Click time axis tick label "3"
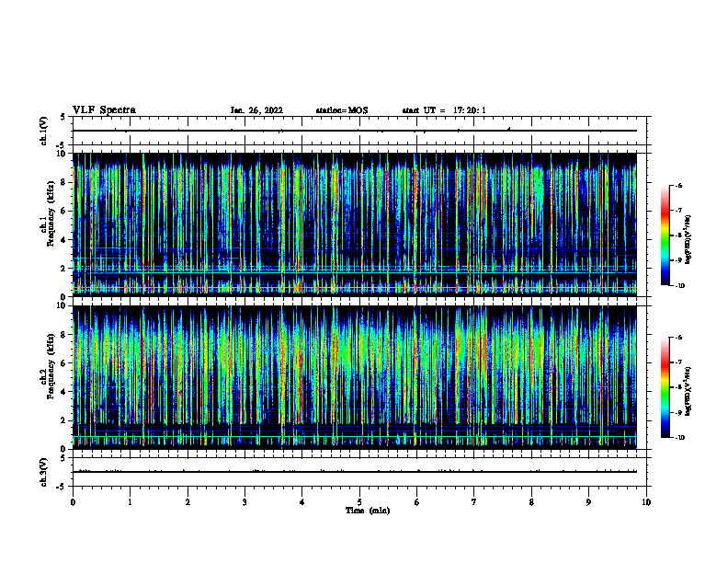728x563 pixels. (245, 502)
